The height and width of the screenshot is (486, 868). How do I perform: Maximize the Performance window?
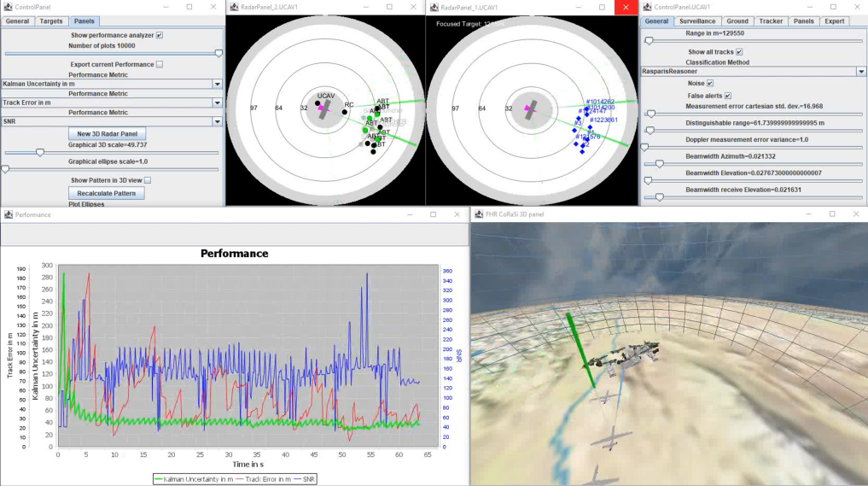point(433,214)
